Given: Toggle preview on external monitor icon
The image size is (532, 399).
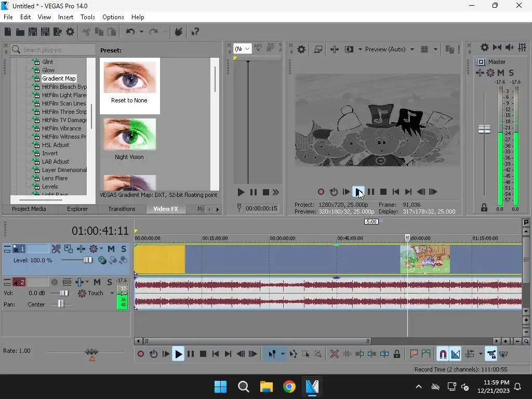Looking at the screenshot, I should (x=318, y=49).
